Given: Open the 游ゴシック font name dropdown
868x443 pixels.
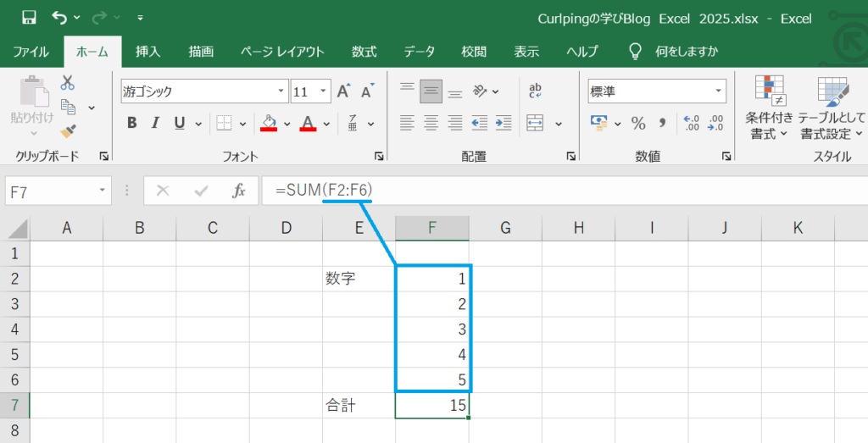Looking at the screenshot, I should click(x=281, y=91).
